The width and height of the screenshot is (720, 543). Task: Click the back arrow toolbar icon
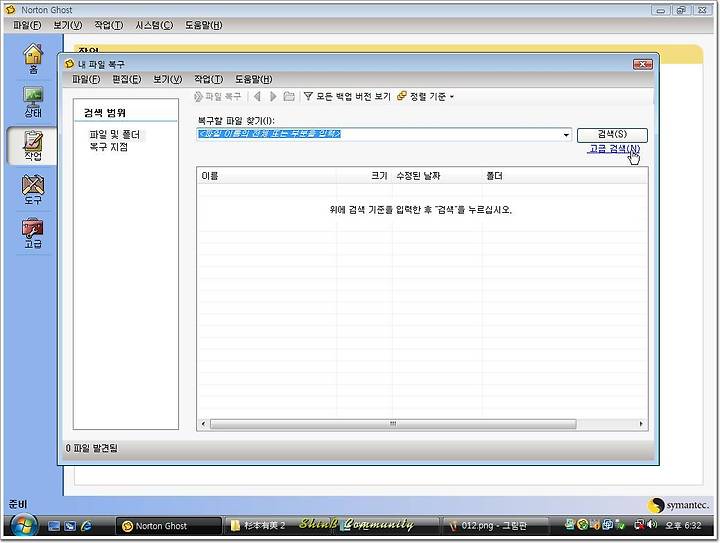[x=257, y=96]
